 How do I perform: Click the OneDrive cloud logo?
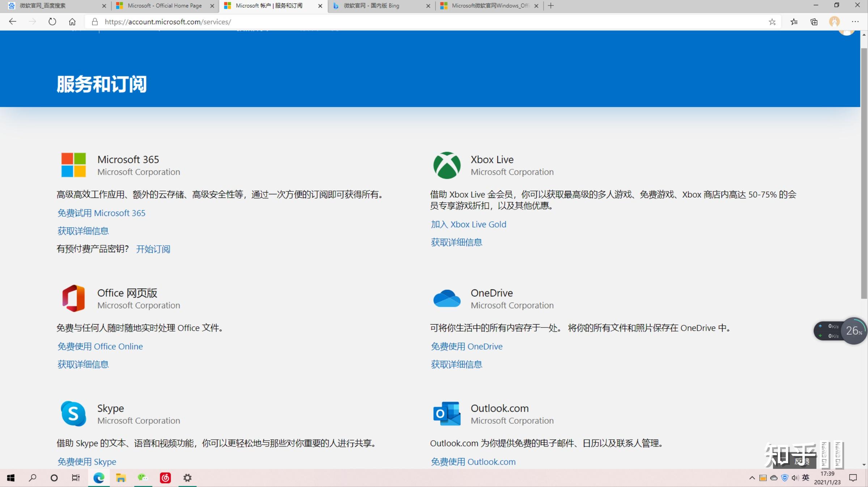(x=447, y=298)
